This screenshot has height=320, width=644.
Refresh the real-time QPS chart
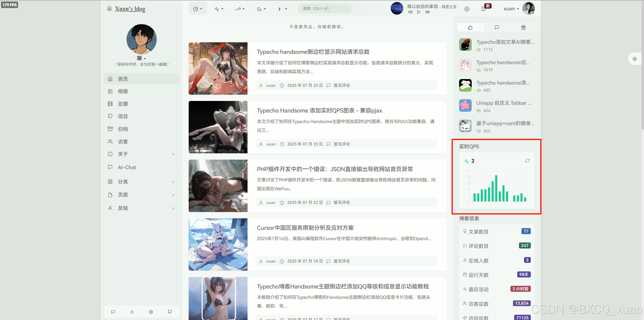(527, 161)
